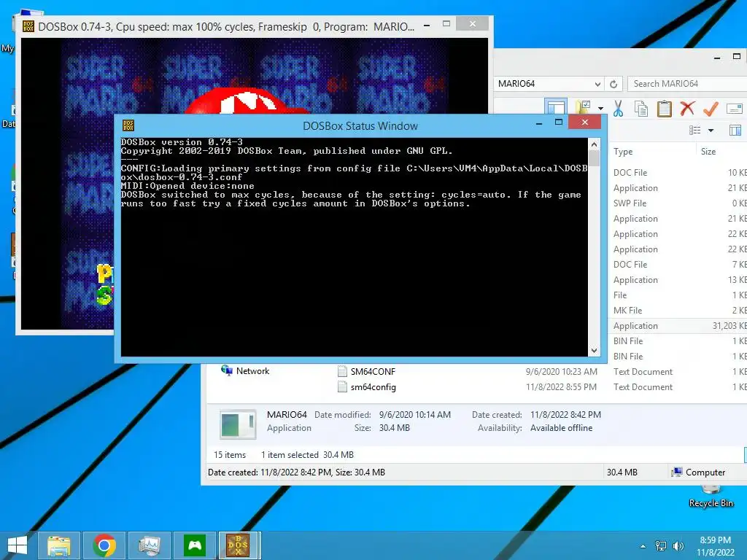Click the volume speaker tray icon
The image size is (747, 560).
coord(678,546)
